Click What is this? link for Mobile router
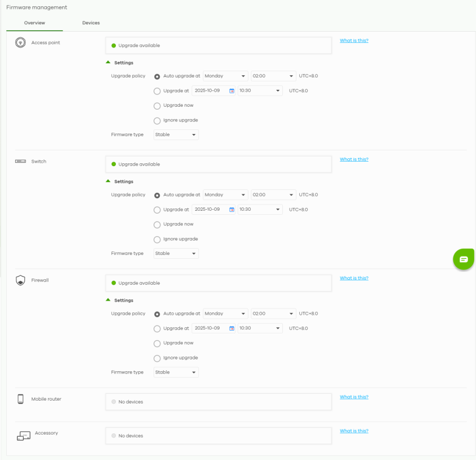 click(353, 397)
